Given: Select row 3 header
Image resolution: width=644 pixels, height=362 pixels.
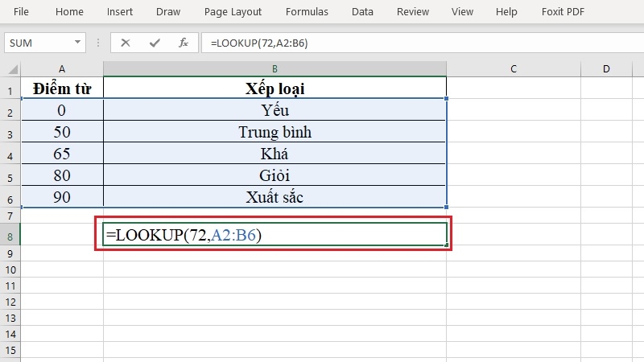Looking at the screenshot, I should (x=10, y=131).
